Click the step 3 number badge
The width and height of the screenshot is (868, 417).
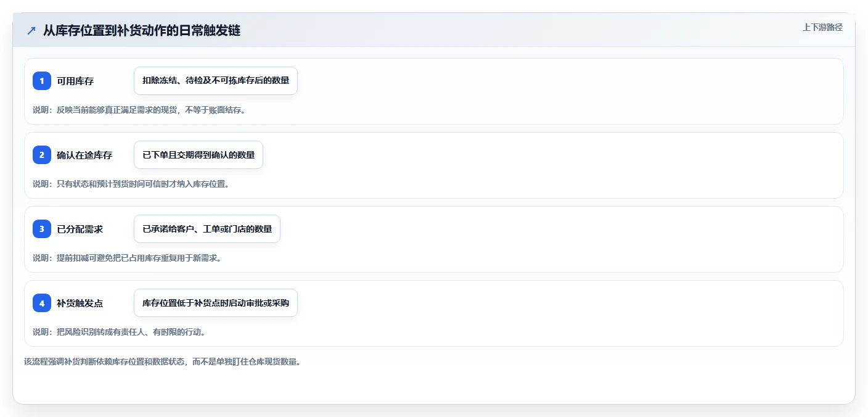pyautogui.click(x=42, y=229)
